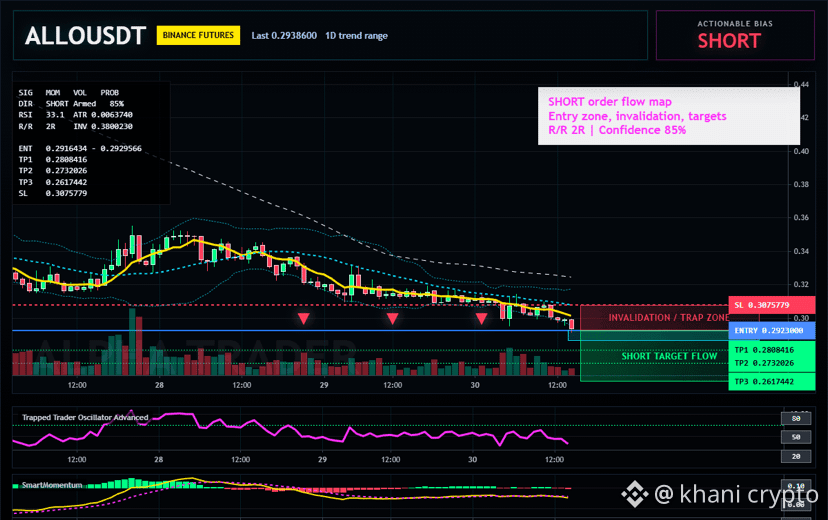This screenshot has width=828, height=520.
Task: Select the green TP2 0.2732026 price tag
Action: [x=771, y=363]
